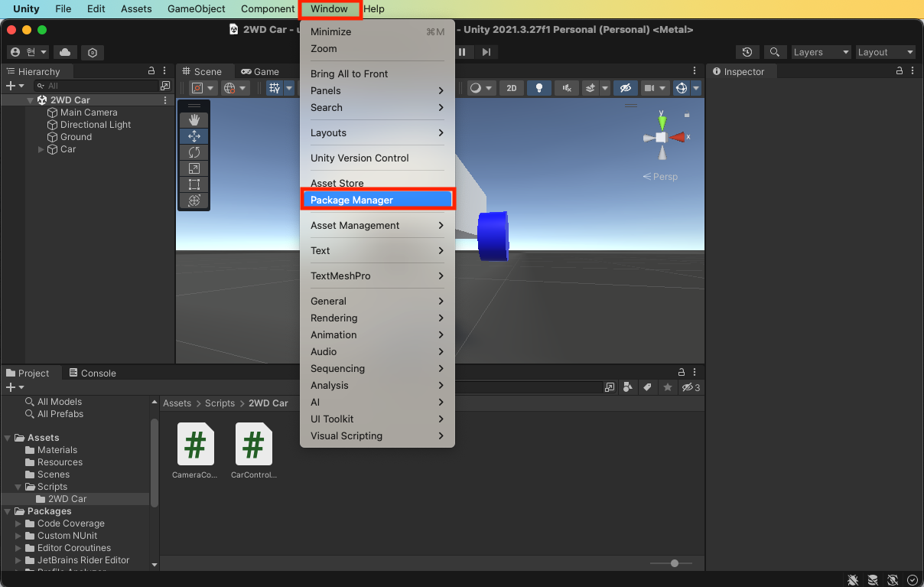The height and width of the screenshot is (587, 924).
Task: Open the Layout dropdown
Action: tap(886, 52)
